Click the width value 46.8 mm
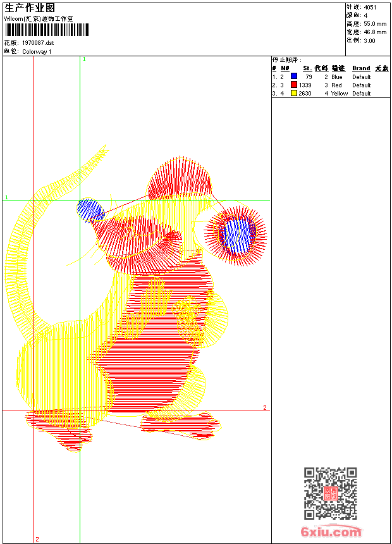Image resolution: width=392 pixels, height=544 pixels. [375, 32]
